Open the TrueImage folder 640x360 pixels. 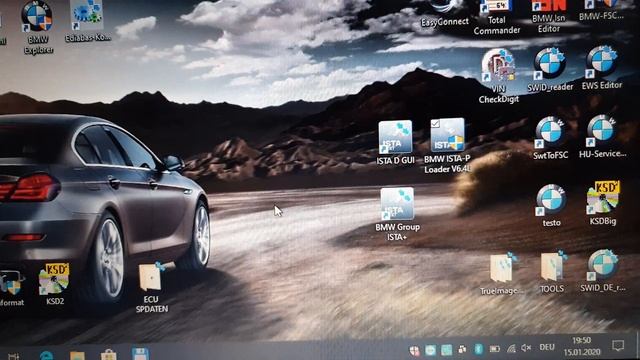coord(501,273)
